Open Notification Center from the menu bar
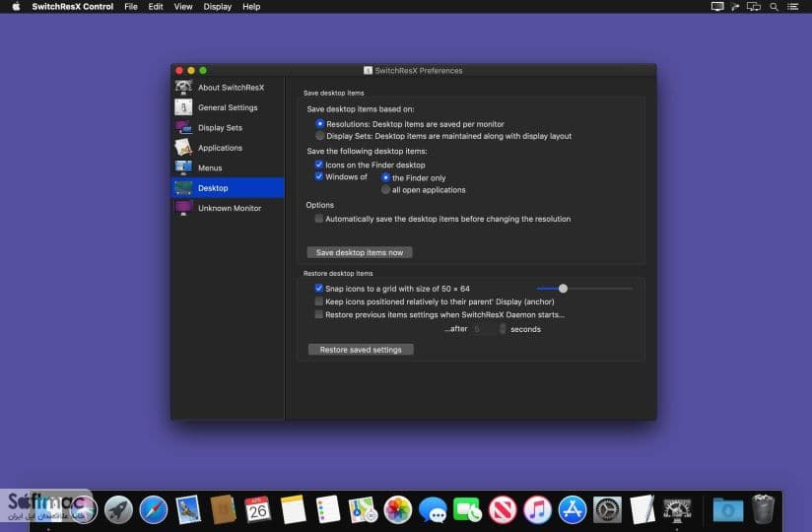This screenshot has width=812, height=532. pos(793,7)
